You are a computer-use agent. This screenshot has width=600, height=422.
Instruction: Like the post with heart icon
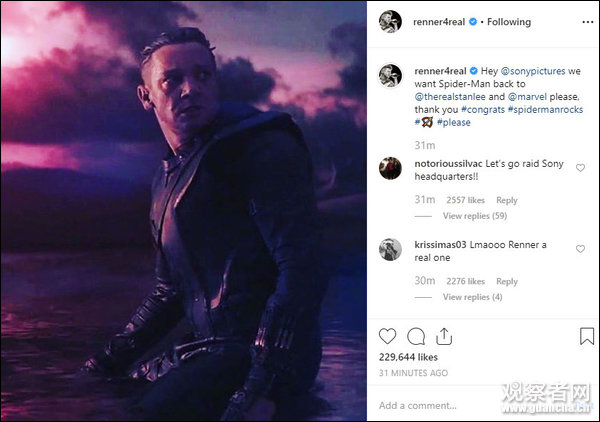(388, 336)
